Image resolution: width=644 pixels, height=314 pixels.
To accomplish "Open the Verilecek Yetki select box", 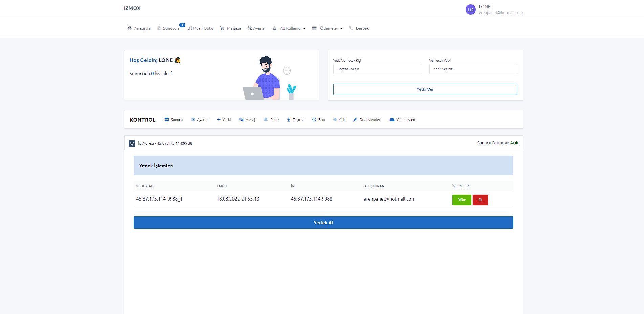I will [473, 69].
